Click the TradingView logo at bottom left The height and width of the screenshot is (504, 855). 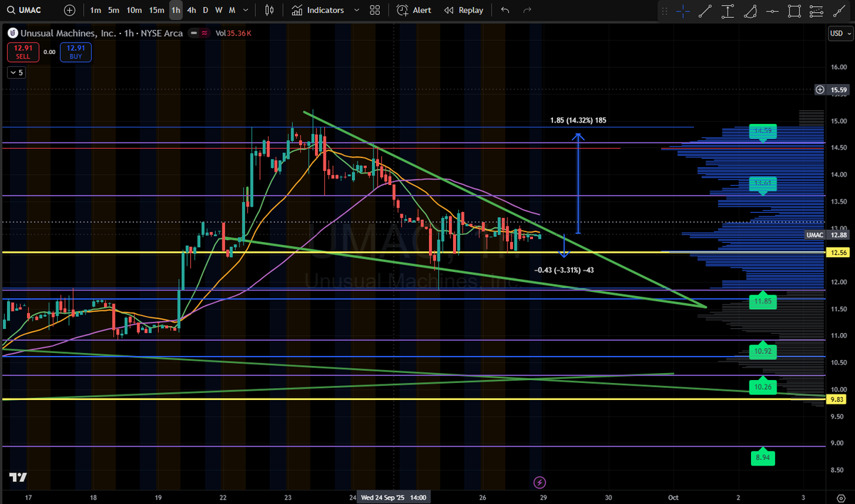pos(18,478)
